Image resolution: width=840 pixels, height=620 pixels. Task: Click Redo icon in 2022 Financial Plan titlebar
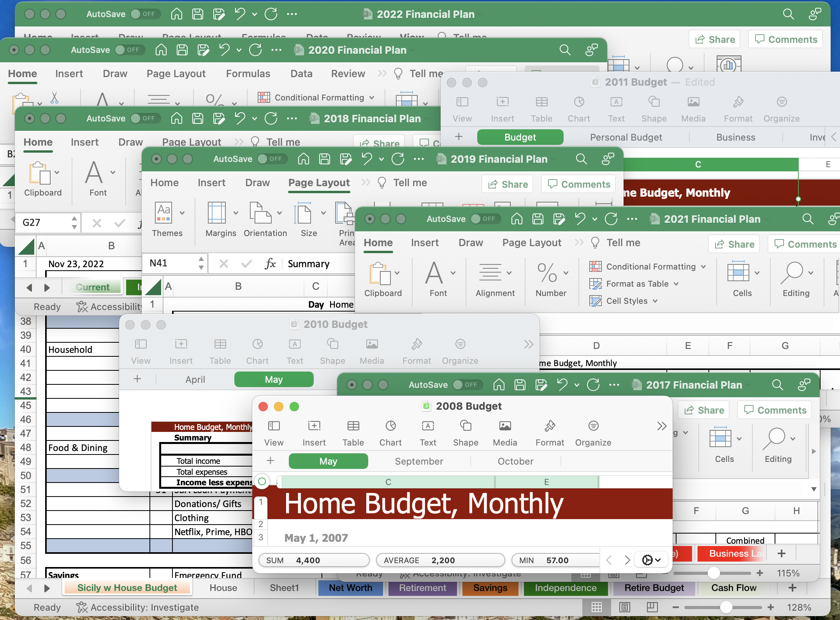point(271,14)
